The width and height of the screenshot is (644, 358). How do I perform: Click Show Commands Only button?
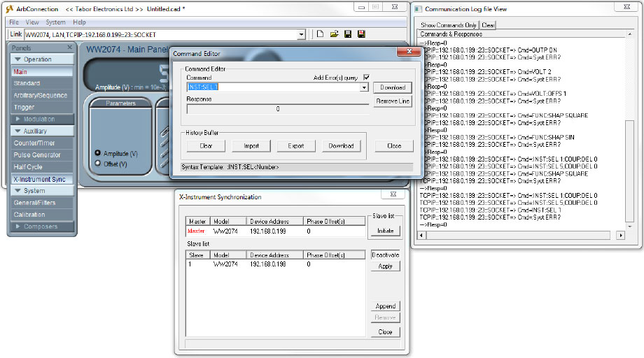click(448, 25)
